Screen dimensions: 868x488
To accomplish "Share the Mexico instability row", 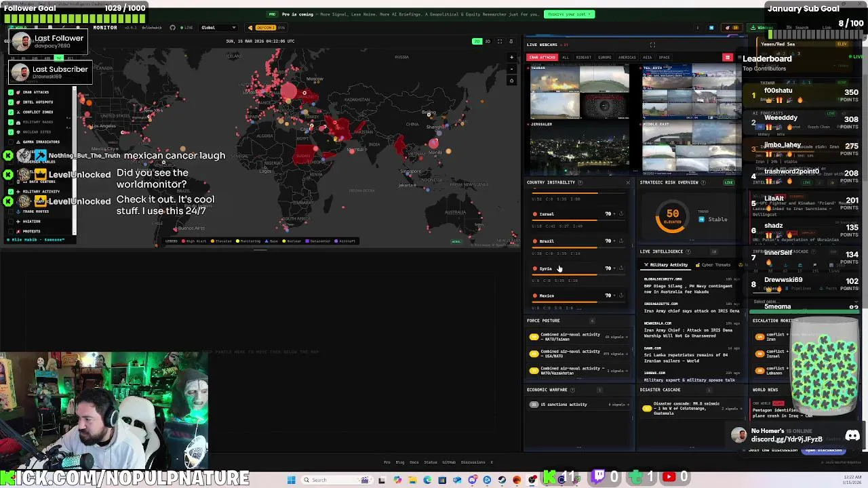I will 621,296.
